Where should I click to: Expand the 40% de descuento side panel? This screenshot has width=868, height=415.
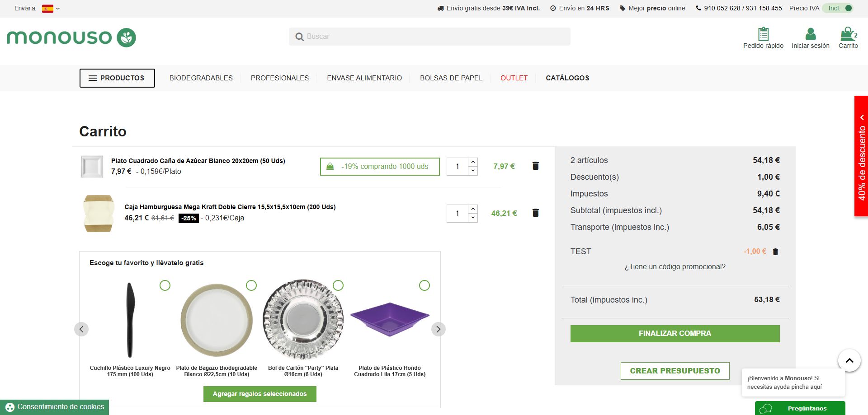(861, 156)
